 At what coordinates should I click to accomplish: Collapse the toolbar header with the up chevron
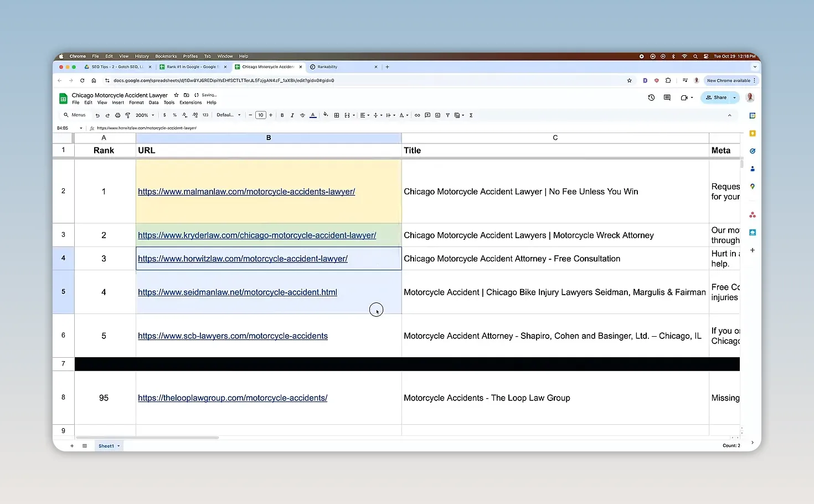(x=730, y=115)
